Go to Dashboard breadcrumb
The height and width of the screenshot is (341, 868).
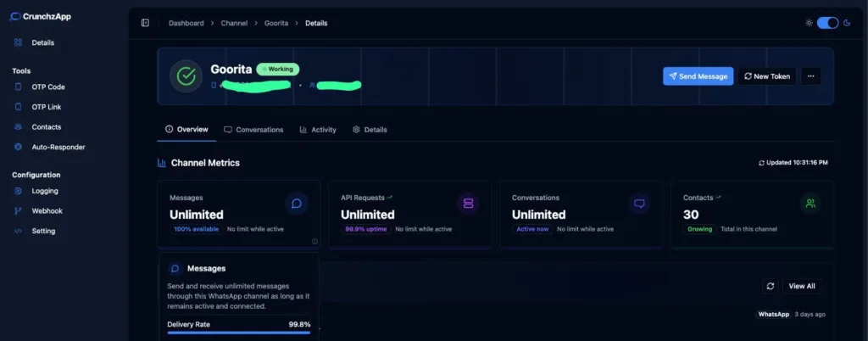coord(186,23)
